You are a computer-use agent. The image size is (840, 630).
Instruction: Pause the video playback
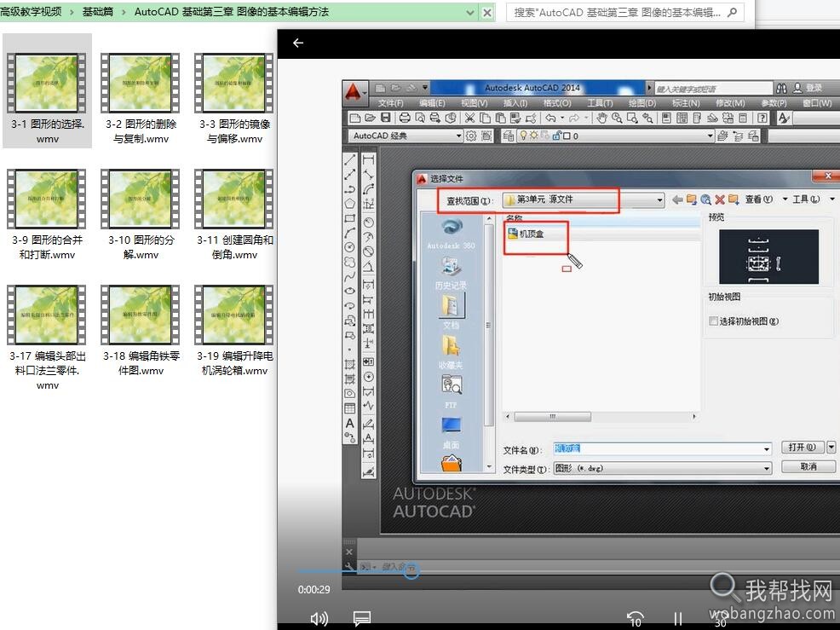pos(677,619)
